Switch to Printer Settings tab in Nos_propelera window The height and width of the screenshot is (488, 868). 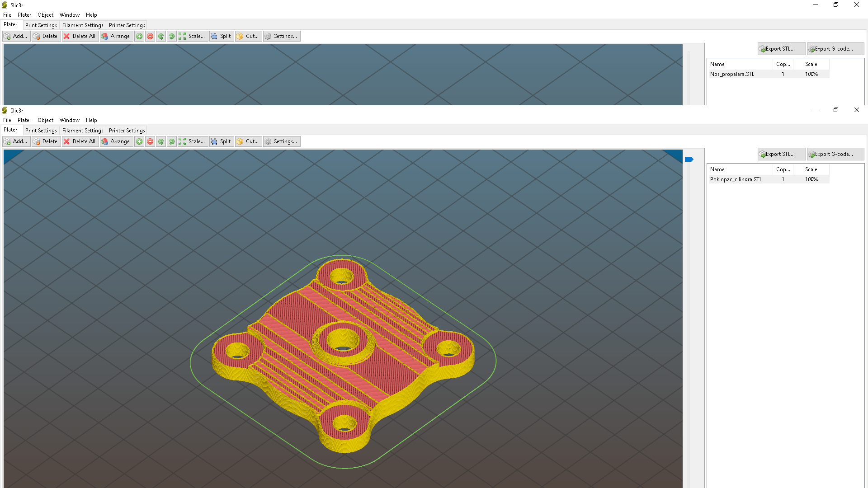click(127, 25)
